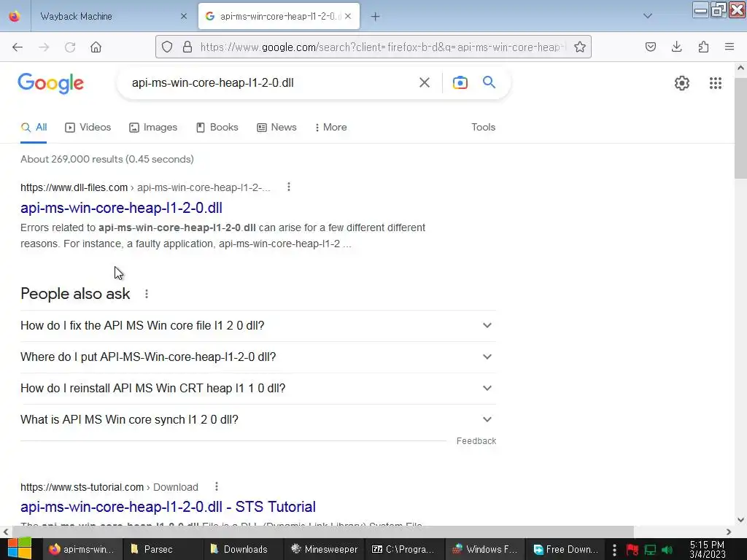Switch to Images results

pos(153,127)
